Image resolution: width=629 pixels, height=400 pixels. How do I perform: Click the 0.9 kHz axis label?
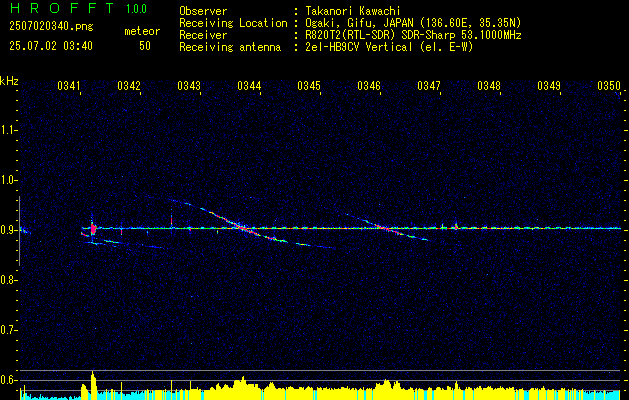point(7,230)
